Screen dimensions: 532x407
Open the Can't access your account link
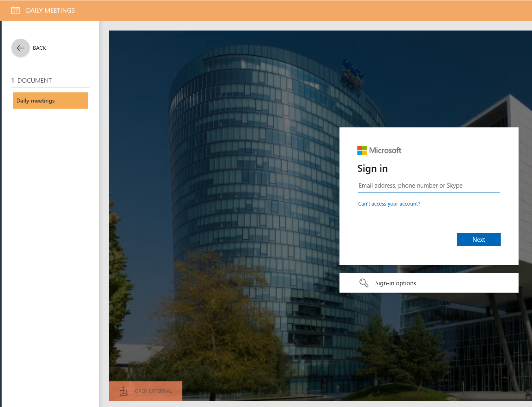coord(389,204)
